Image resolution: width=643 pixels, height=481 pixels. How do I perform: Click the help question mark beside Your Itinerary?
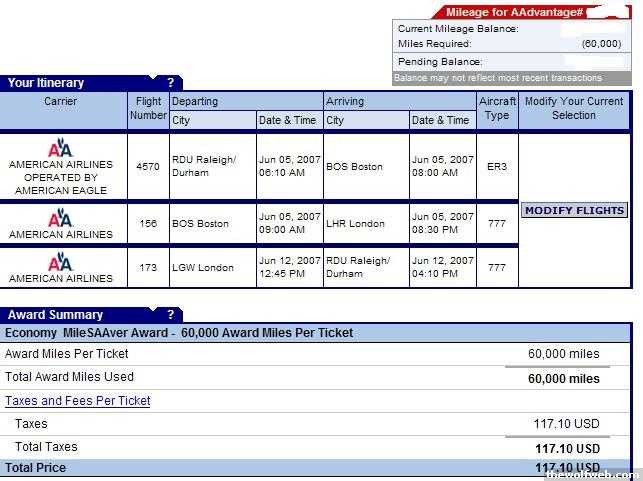coord(171,83)
